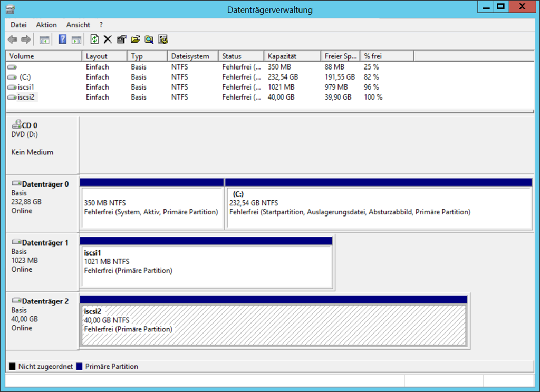Click the Delete X toolbar icon
Screen dimensions: 540x392
pos(108,40)
